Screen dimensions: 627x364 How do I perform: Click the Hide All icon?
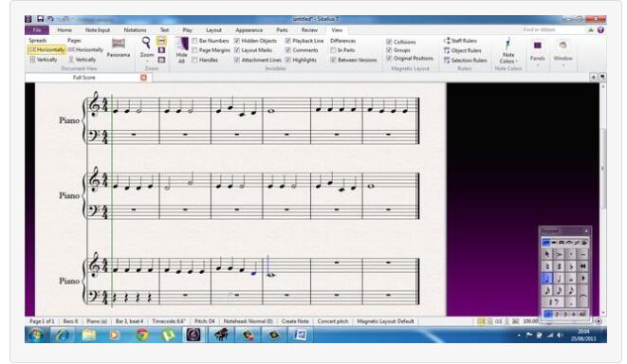pyautogui.click(x=181, y=44)
